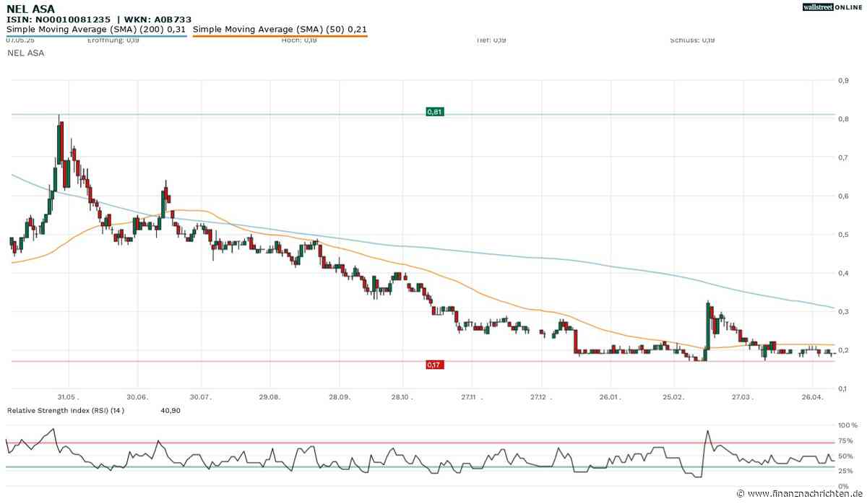Click the Tief: 0,19 value
The height and width of the screenshot is (504, 867).
click(x=491, y=40)
